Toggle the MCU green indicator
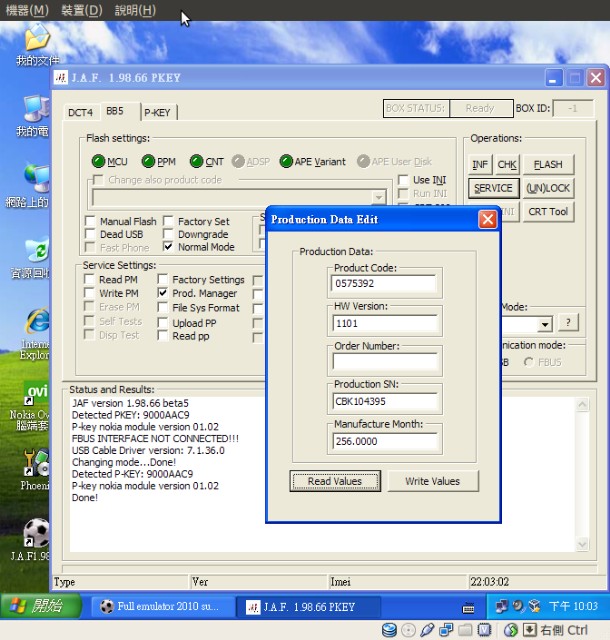Screen dimensions: 610x640 pyautogui.click(x=98, y=161)
